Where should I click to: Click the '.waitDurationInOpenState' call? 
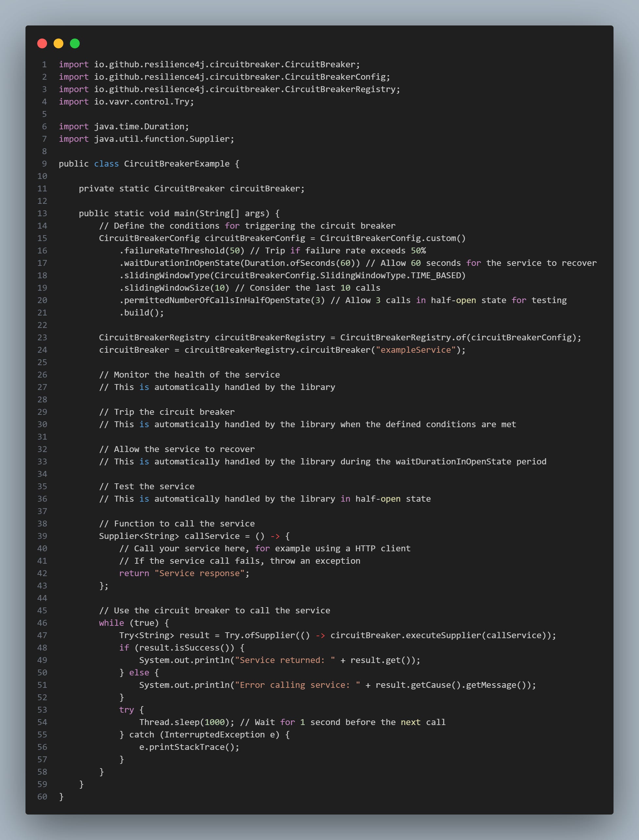pos(179,263)
